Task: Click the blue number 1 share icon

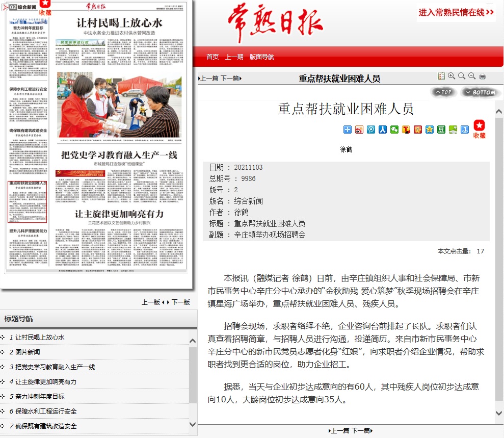Action: click(465, 130)
